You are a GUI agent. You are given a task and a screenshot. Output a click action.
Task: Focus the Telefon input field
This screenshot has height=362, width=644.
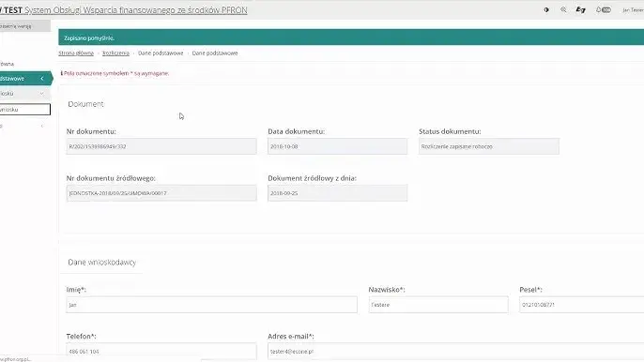tap(161, 352)
